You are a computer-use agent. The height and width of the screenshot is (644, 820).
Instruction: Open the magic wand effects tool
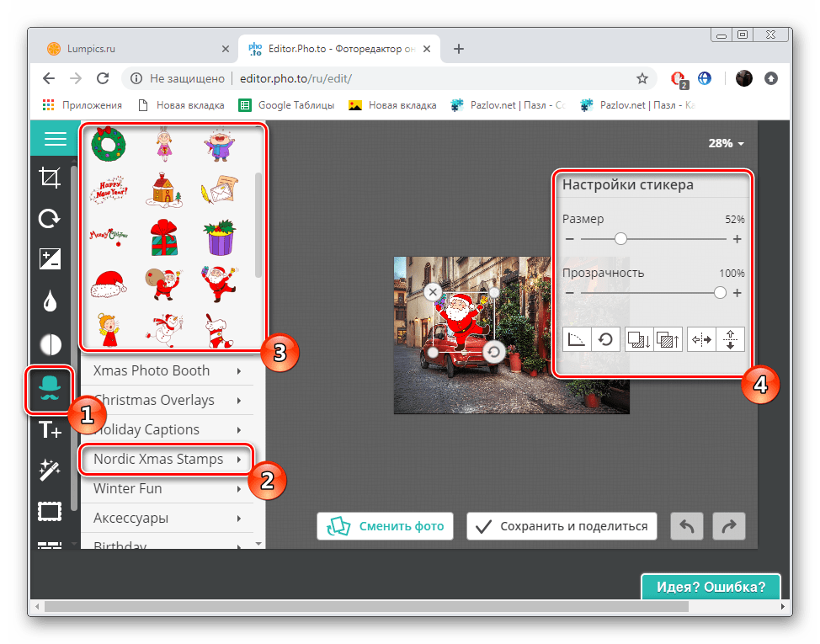coord(50,470)
